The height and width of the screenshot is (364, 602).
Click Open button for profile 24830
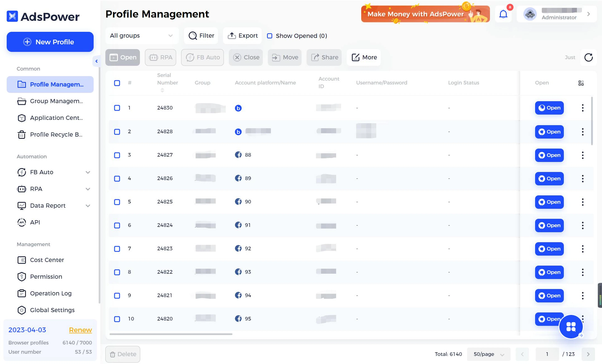[549, 108]
